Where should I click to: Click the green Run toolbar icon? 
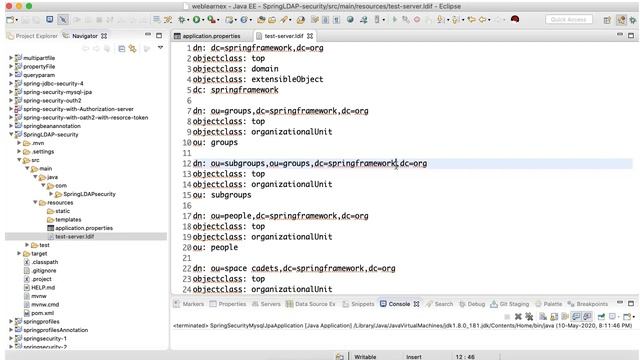pyautogui.click(x=196, y=20)
